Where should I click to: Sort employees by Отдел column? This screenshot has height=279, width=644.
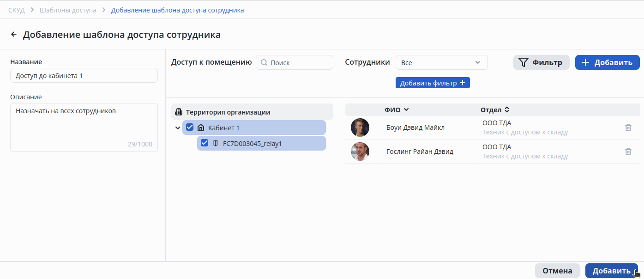tap(494, 109)
